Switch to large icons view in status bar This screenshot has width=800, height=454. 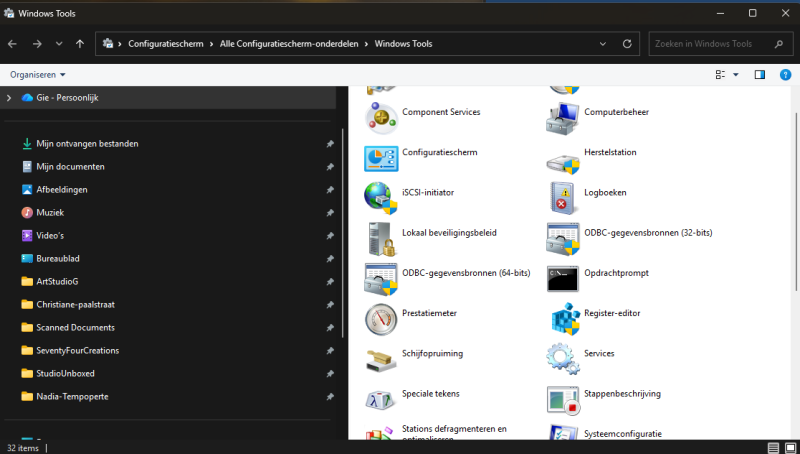790,448
